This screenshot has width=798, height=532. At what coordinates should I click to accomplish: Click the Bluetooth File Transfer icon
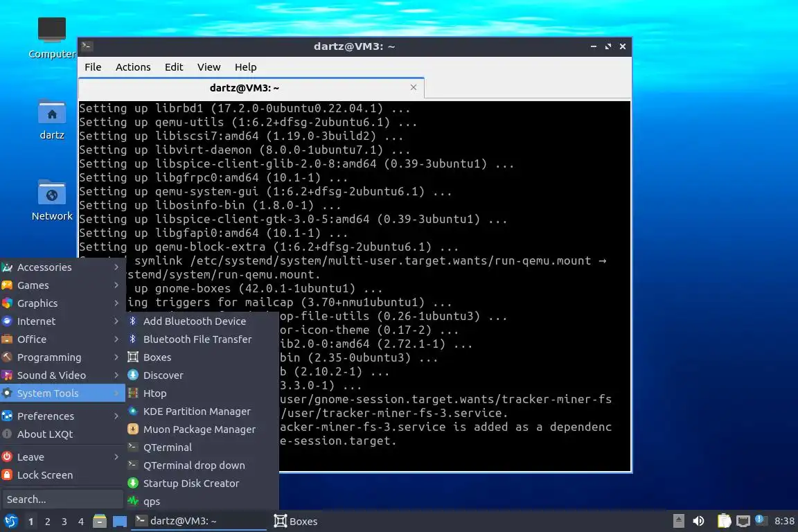point(133,339)
